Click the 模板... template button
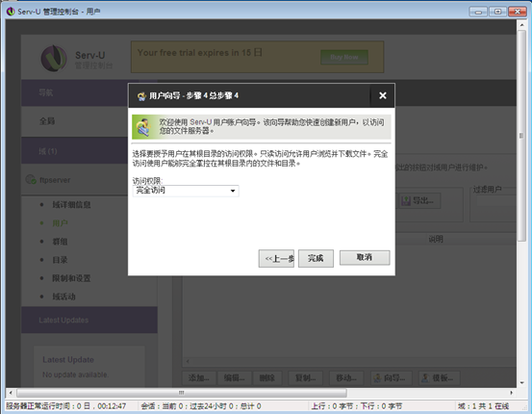The width and height of the screenshot is (532, 414). coord(440,377)
